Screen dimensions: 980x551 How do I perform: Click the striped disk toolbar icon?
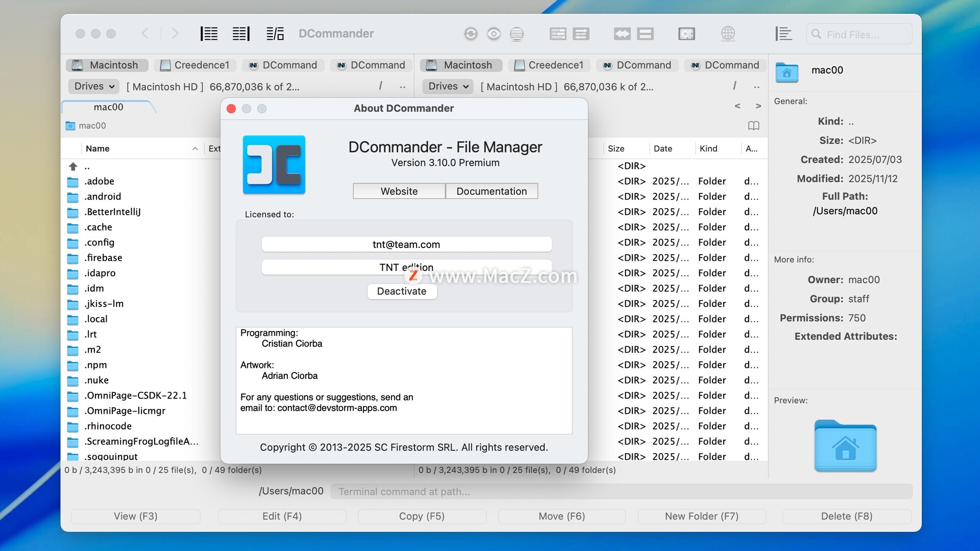coord(517,34)
